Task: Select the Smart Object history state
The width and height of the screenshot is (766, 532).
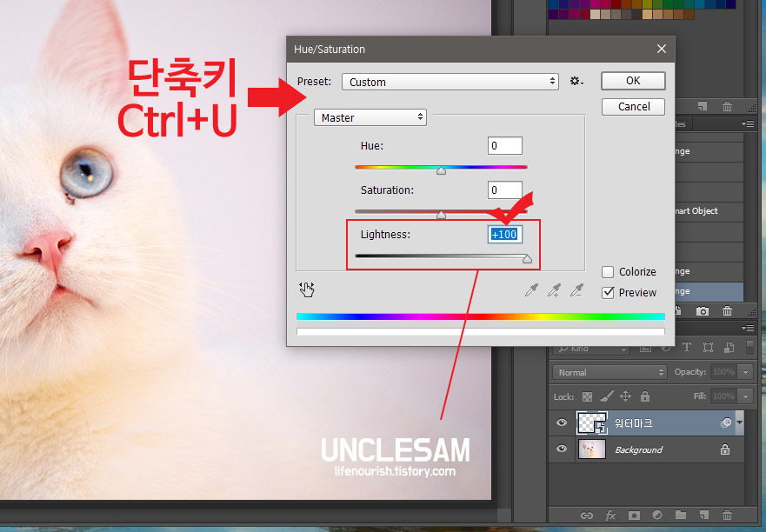Action: click(x=709, y=211)
